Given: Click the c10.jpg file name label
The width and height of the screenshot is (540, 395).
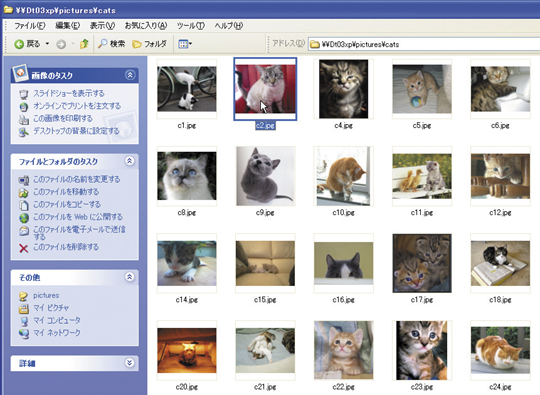Looking at the screenshot, I should (x=343, y=213).
